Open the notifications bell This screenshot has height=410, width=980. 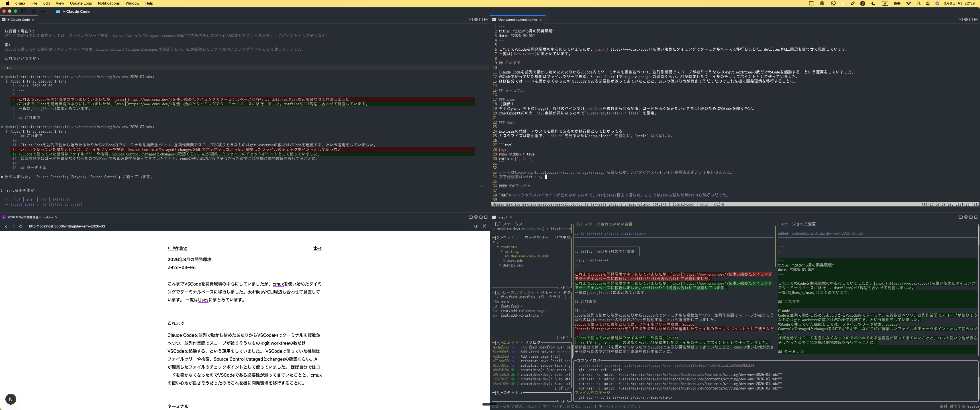34,11
